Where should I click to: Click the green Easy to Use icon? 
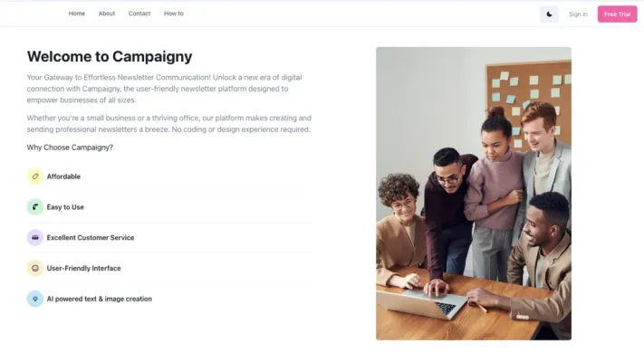35,207
